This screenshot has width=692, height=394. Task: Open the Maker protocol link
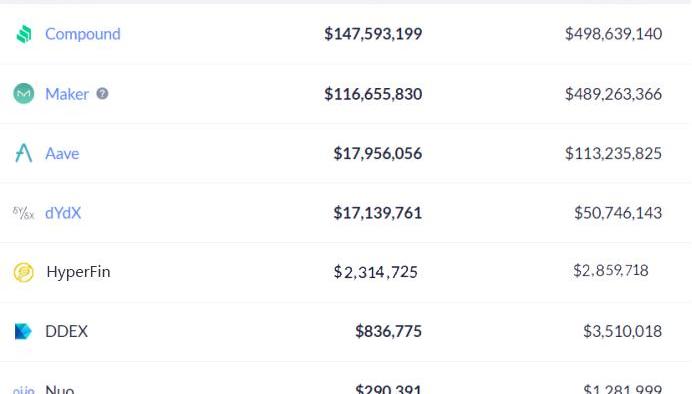pos(67,94)
